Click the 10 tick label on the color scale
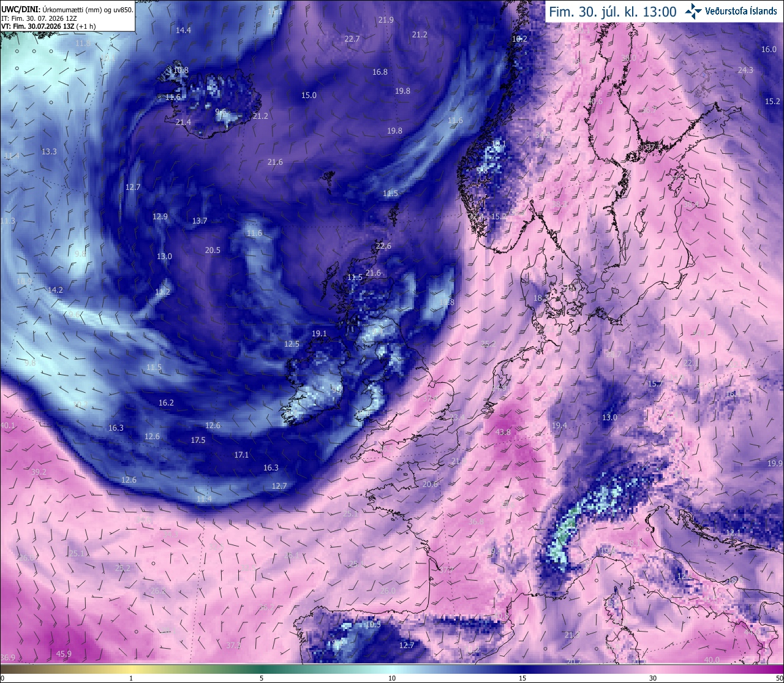784x683 pixels. click(392, 678)
